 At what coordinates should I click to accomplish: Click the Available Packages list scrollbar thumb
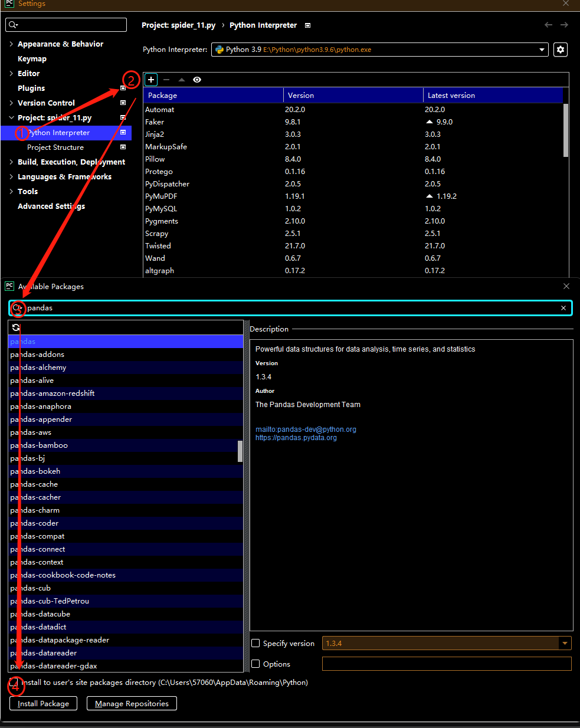(x=240, y=451)
